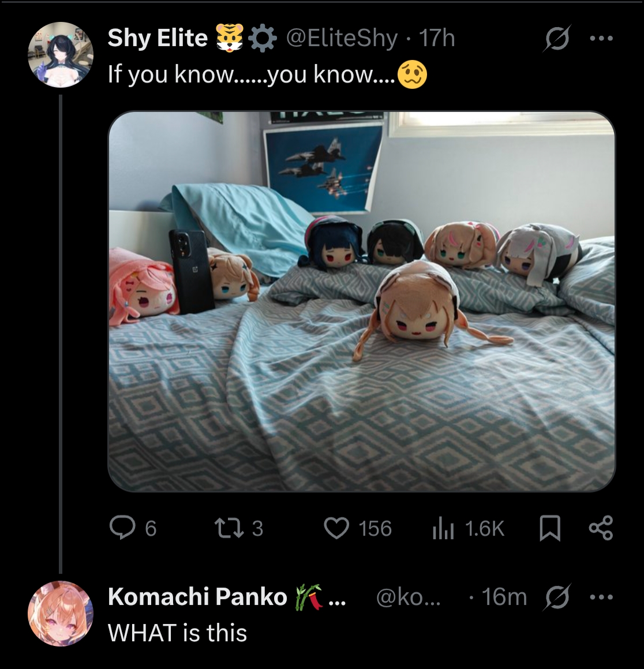This screenshot has height=669, width=644.
Task: Open more options on Shy Elite's tweet
Action: (601, 39)
